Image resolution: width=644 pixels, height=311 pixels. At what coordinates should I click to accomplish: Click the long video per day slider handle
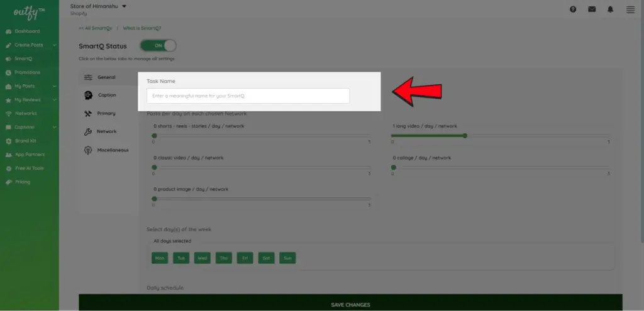tap(465, 135)
